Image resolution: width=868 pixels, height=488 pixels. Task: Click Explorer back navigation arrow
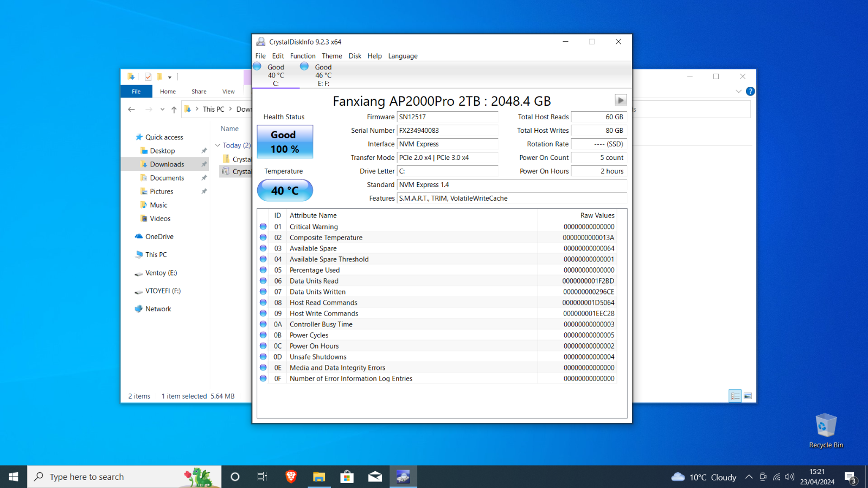coord(131,110)
